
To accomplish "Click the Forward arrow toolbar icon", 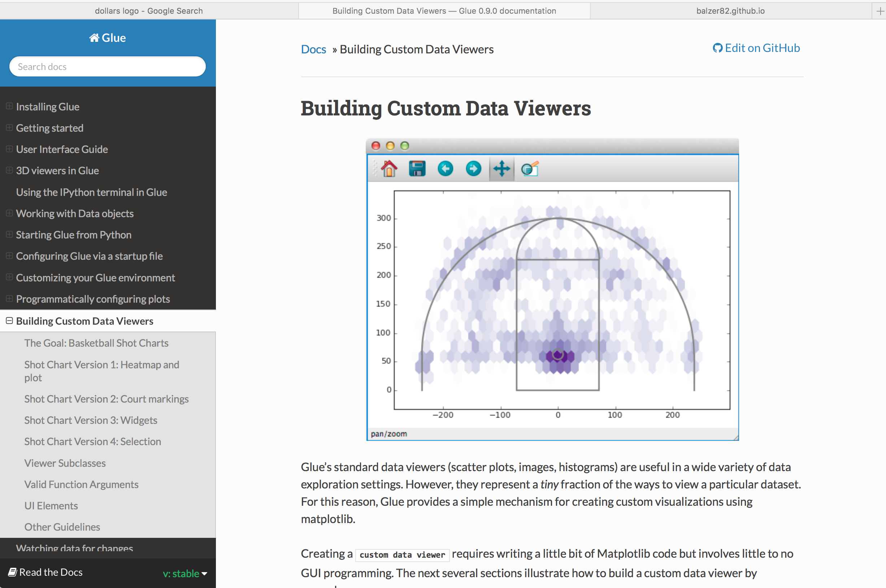I will pyautogui.click(x=473, y=169).
